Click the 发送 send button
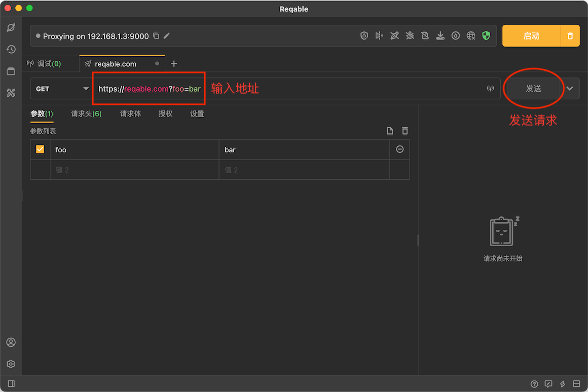 coord(533,89)
